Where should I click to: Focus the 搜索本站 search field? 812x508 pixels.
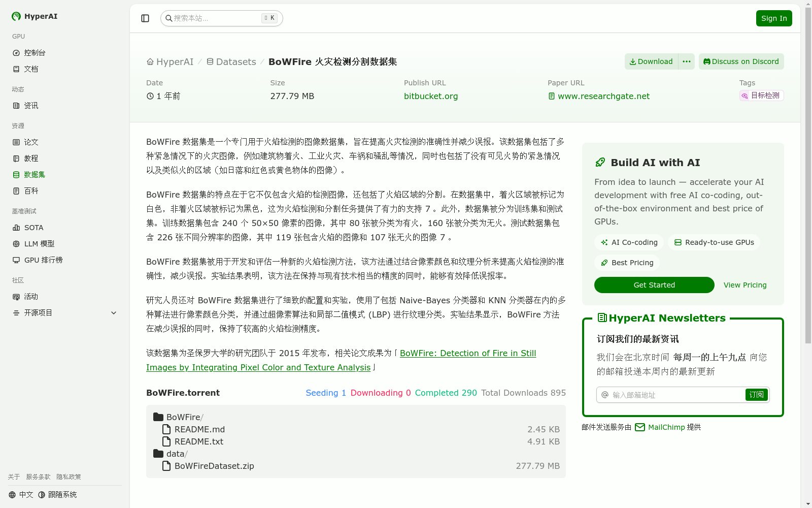coord(222,18)
